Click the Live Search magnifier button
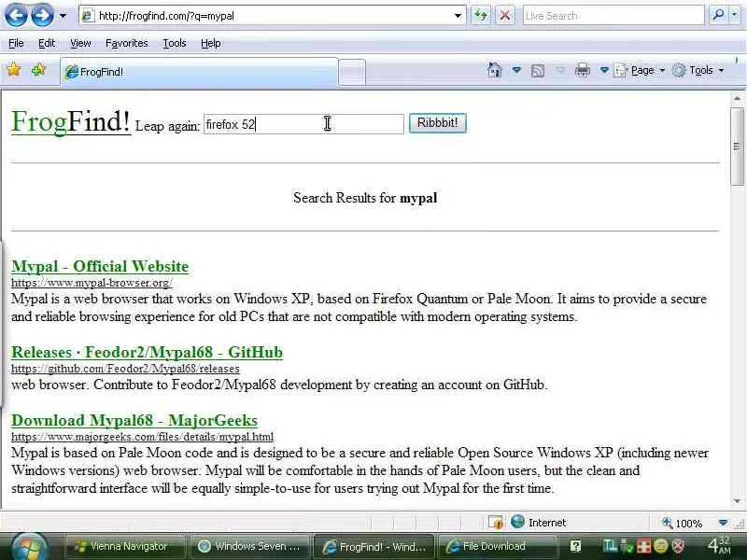The image size is (747, 560). point(718,16)
